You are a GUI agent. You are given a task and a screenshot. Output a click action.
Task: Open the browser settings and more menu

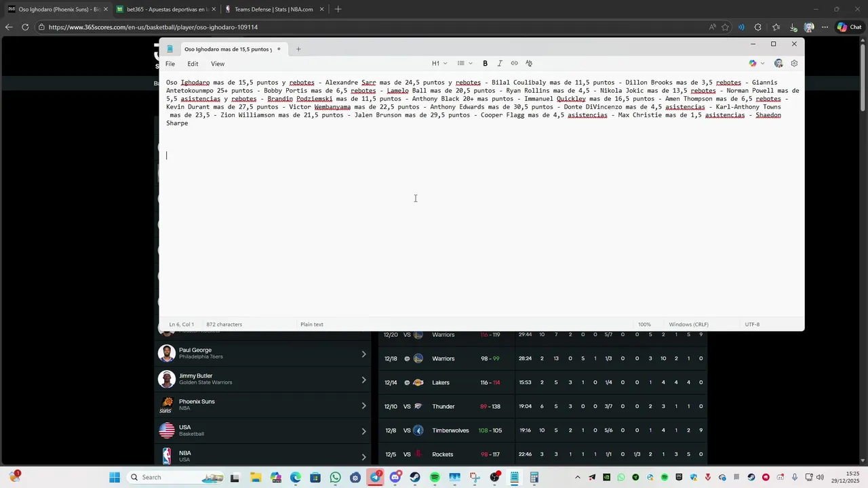(825, 27)
